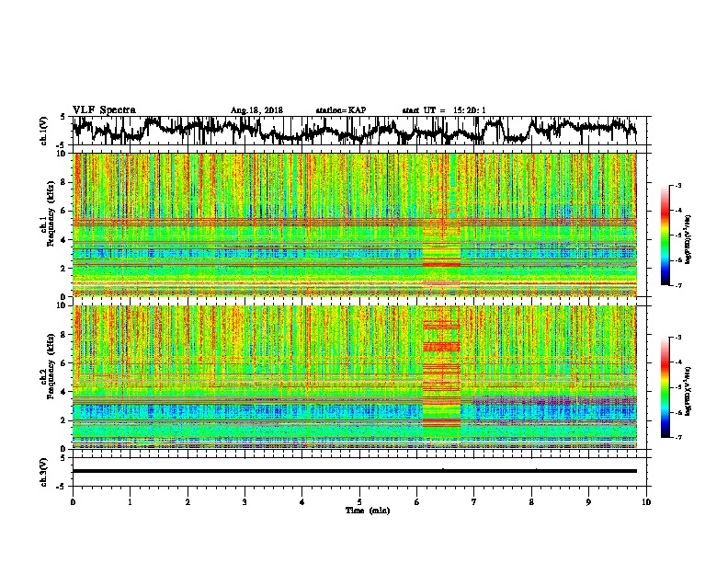Click the 'ch.1(V)' waveform axis label
Image resolution: width=728 pixels, height=563 pixels.
44,131
